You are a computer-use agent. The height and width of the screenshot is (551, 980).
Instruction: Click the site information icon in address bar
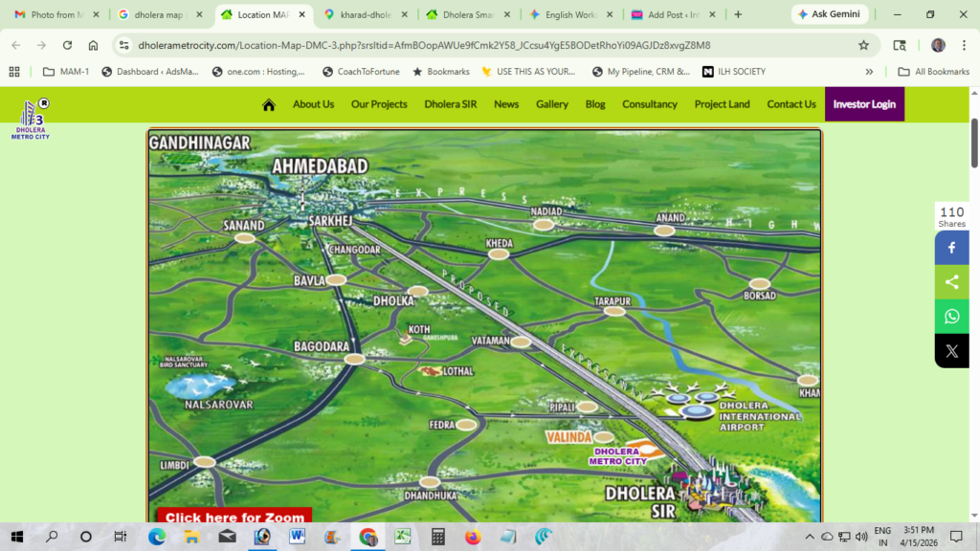(x=123, y=45)
